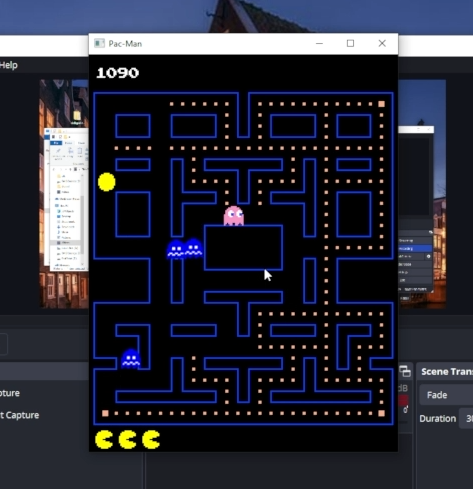Viewport: 473px width, 489px height.
Task: Click the red audio meter in OBS mixer
Action: click(403, 401)
